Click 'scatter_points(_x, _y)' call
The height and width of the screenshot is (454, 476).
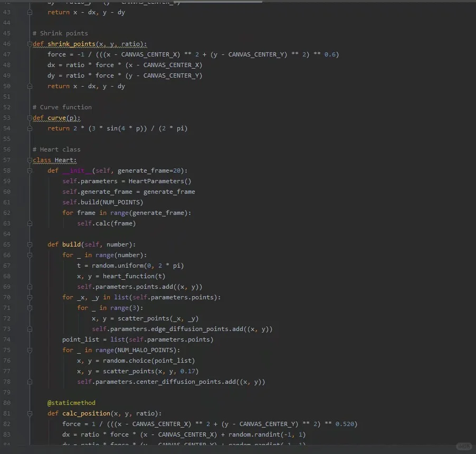click(158, 318)
